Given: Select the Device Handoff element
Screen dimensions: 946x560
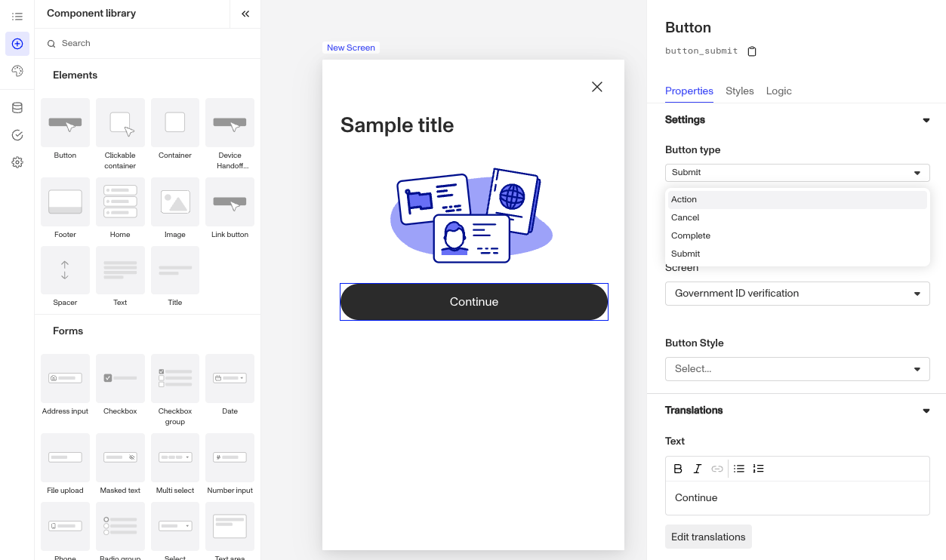Looking at the screenshot, I should 230,134.
